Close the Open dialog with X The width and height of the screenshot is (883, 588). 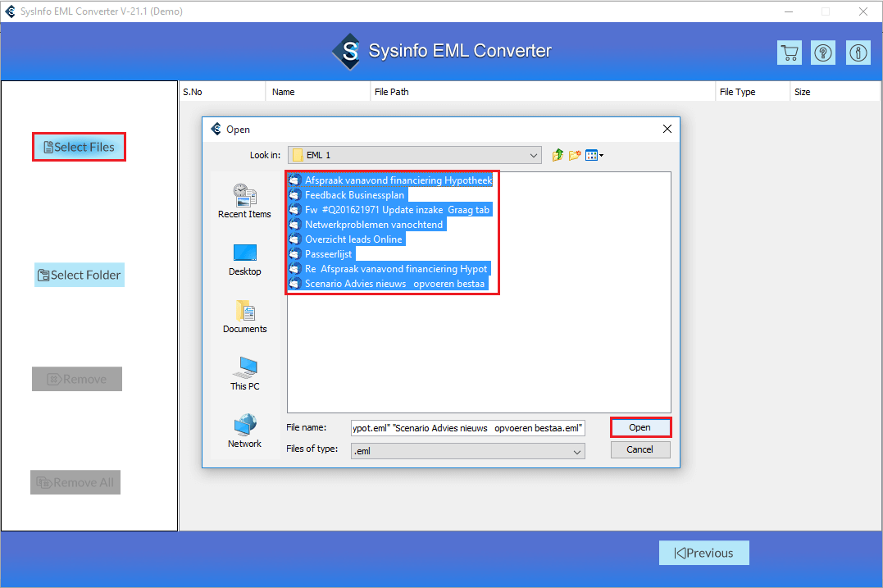667,129
